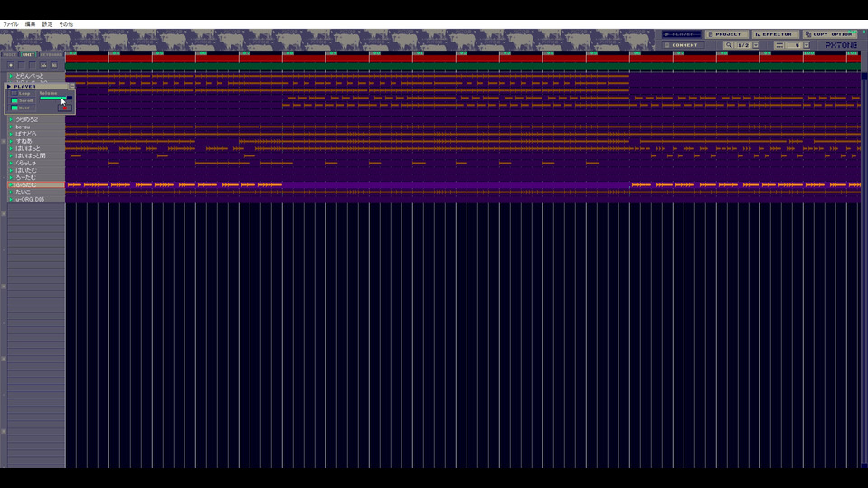Switch to the UNIT tab
This screenshot has width=868, height=488.
tap(28, 55)
